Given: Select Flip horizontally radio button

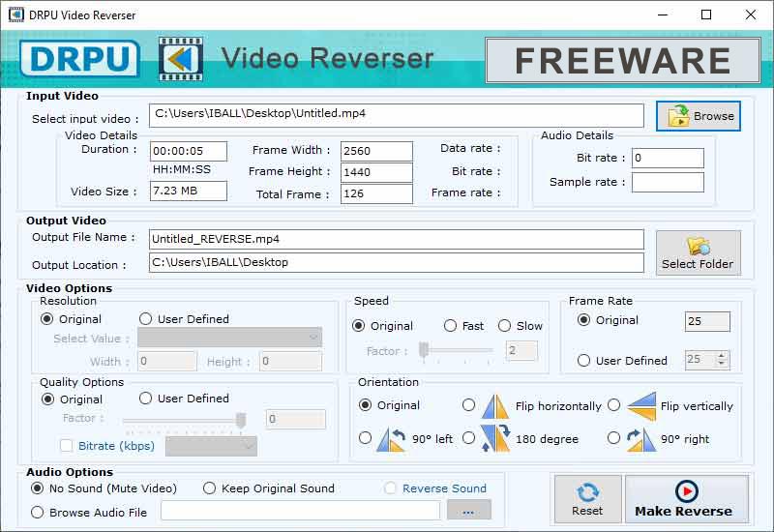Looking at the screenshot, I should coord(468,405).
